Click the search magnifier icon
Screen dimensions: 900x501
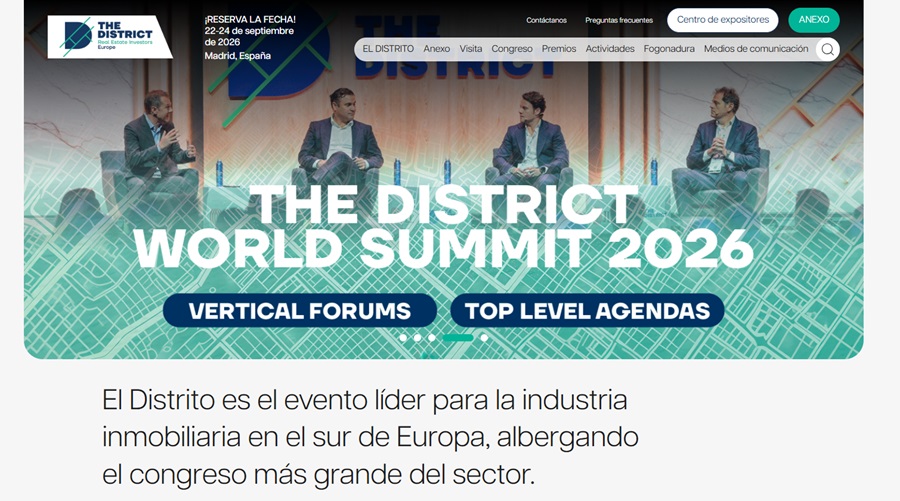(827, 49)
